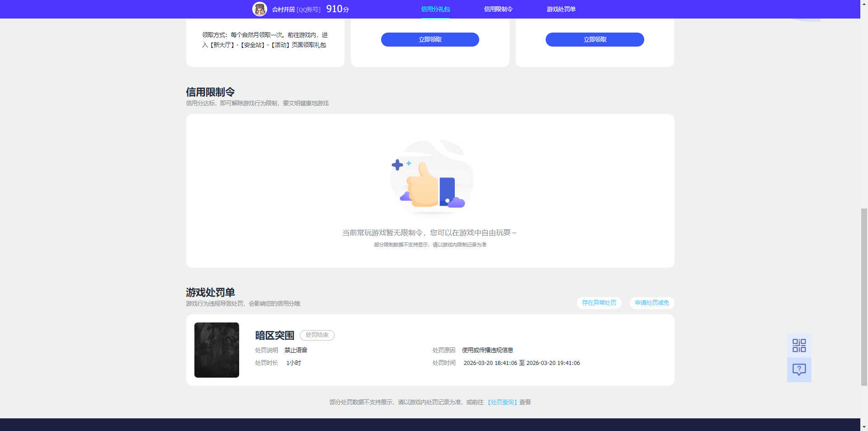Viewport: 868px width, 431px height.
Task: Switch to the 信用限制令 tab
Action: (x=498, y=9)
